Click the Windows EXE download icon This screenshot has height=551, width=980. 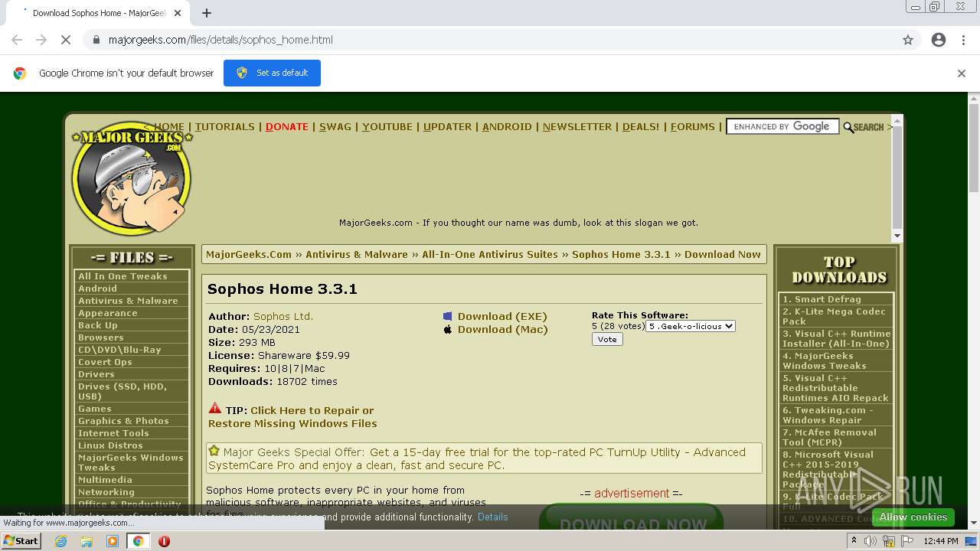(448, 316)
